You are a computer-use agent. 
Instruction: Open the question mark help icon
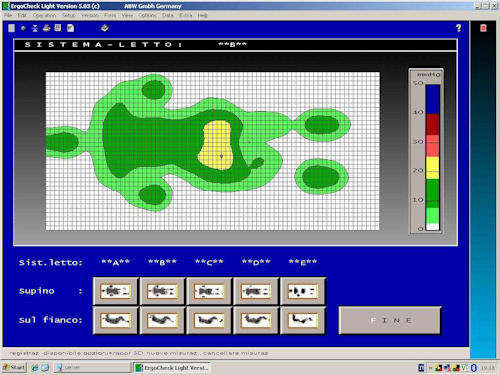[459, 28]
